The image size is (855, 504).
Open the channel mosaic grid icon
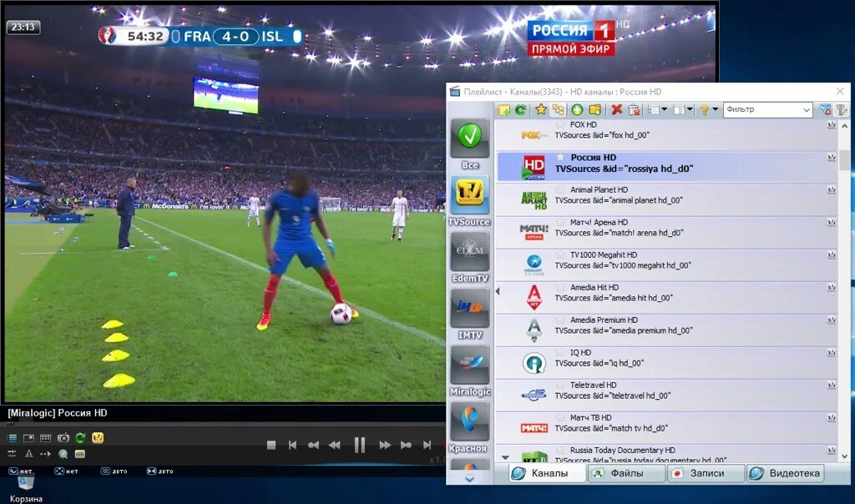(x=46, y=438)
